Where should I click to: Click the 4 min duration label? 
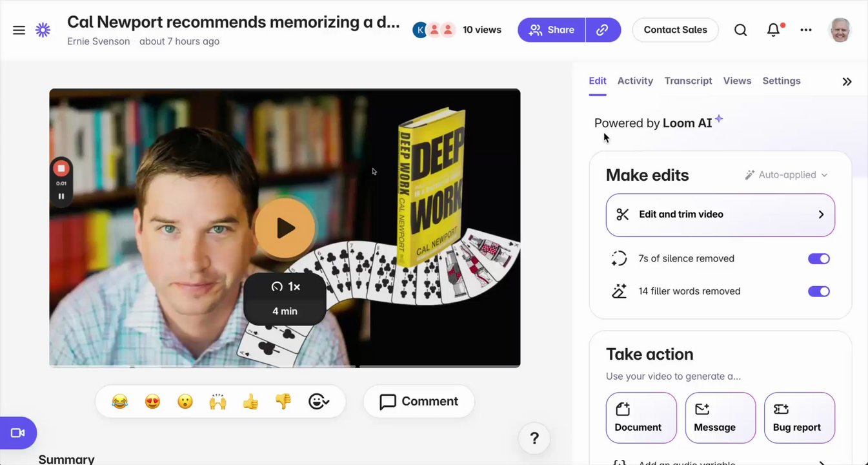[285, 311]
